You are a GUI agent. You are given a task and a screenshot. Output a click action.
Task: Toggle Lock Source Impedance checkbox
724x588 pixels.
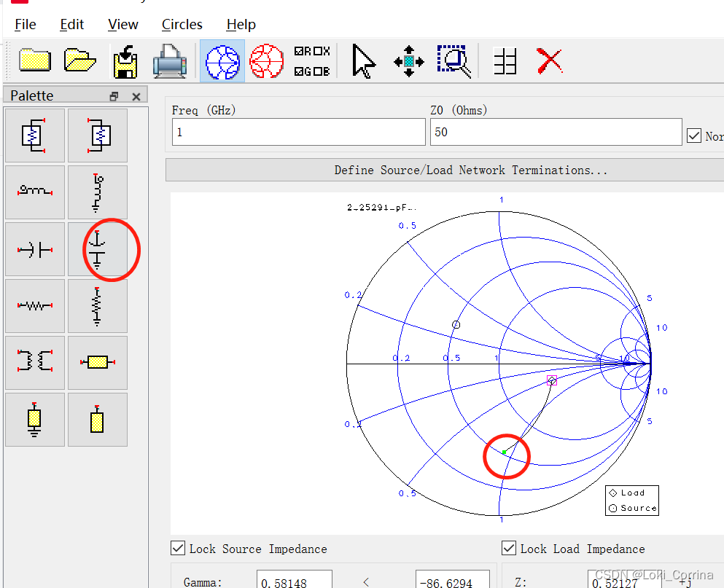[178, 549]
